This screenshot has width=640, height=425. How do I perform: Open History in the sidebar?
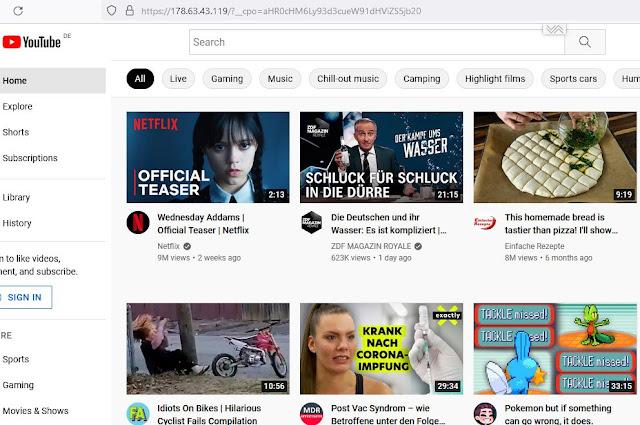(x=53, y=223)
